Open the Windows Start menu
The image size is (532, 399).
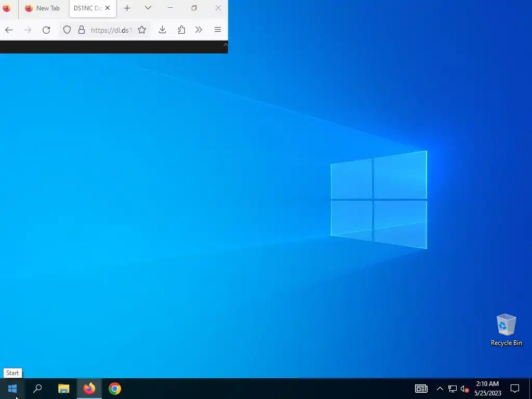click(12, 389)
